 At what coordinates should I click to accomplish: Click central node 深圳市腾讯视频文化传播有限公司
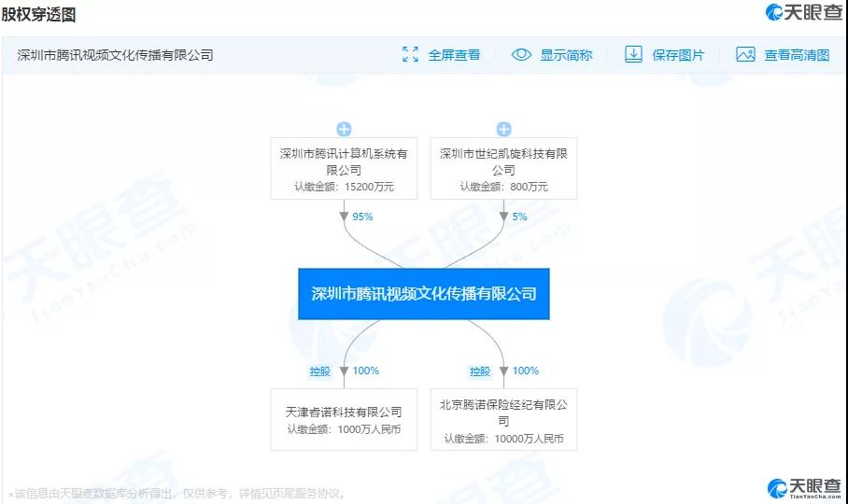pos(424,294)
